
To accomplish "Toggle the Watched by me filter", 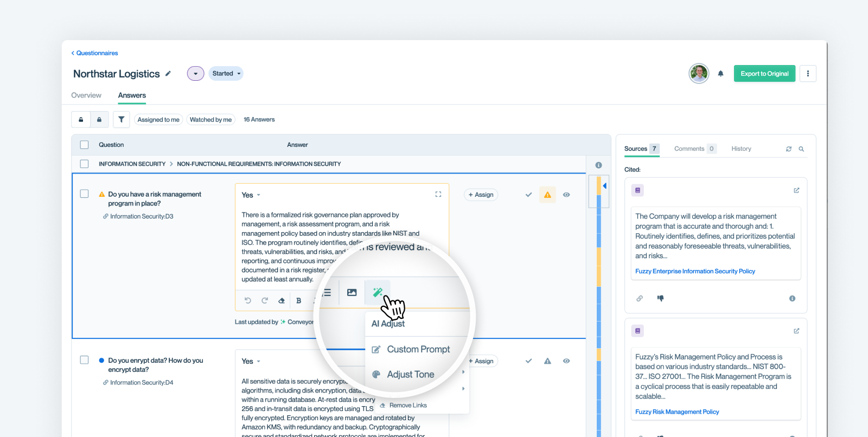I will [210, 120].
